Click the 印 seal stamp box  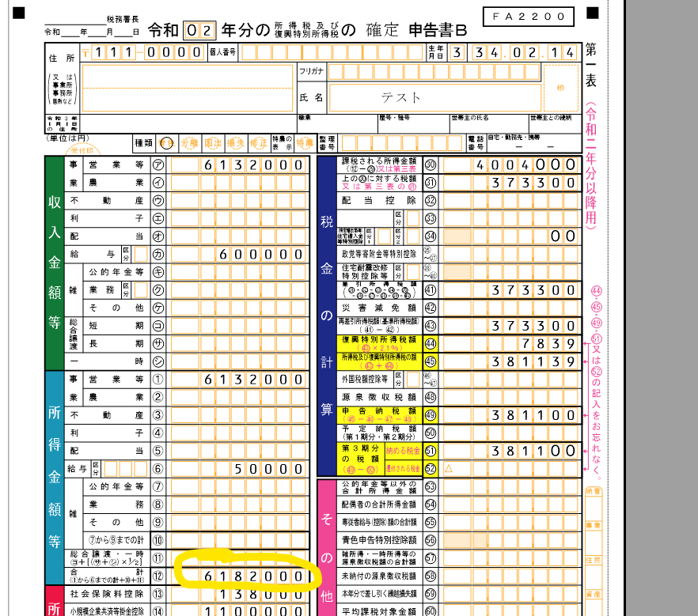pyautogui.click(x=560, y=88)
